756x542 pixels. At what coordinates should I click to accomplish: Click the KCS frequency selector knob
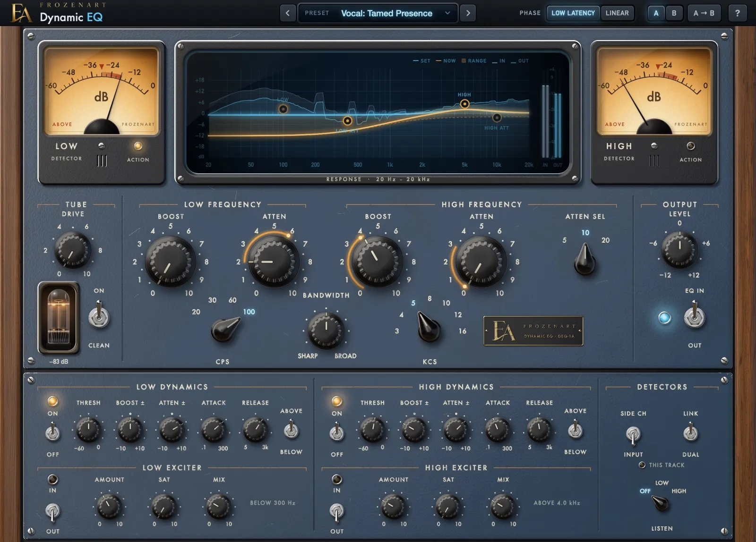[428, 327]
